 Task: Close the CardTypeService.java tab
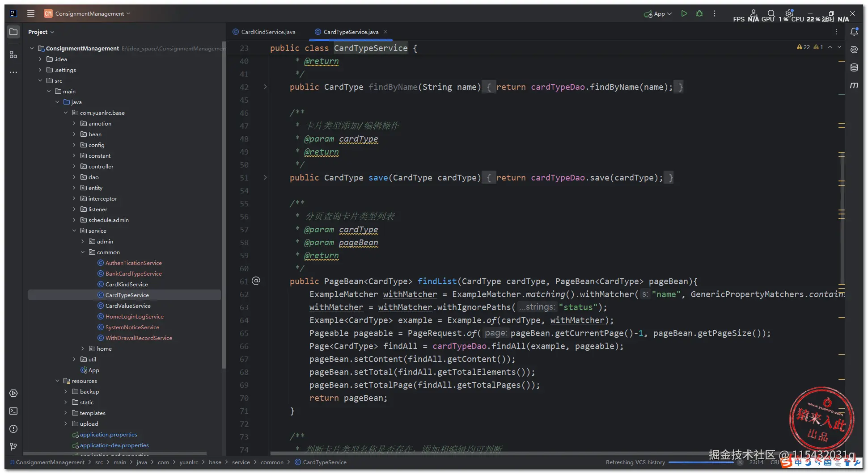point(385,32)
